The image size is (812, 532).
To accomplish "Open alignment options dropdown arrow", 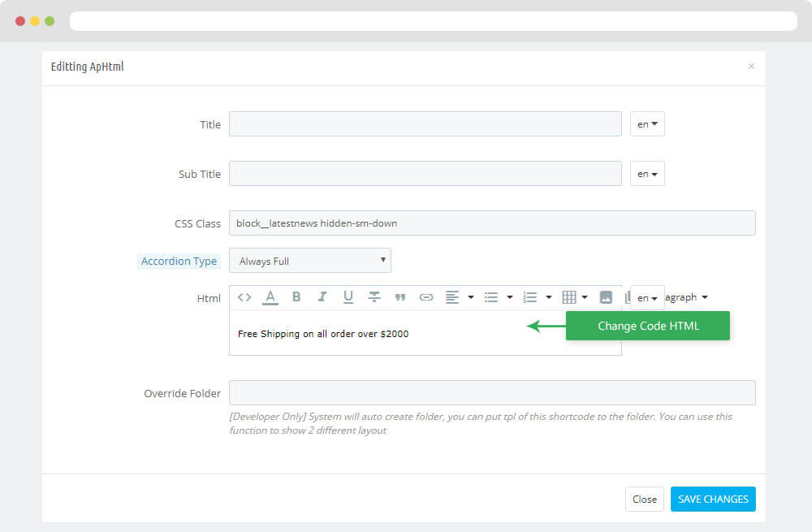I will (471, 297).
